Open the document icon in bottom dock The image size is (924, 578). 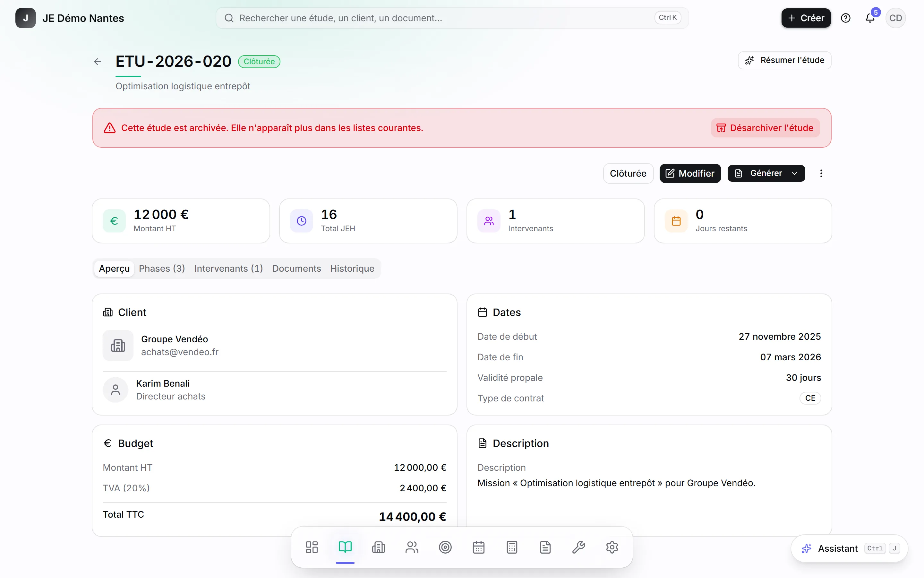[x=545, y=547]
